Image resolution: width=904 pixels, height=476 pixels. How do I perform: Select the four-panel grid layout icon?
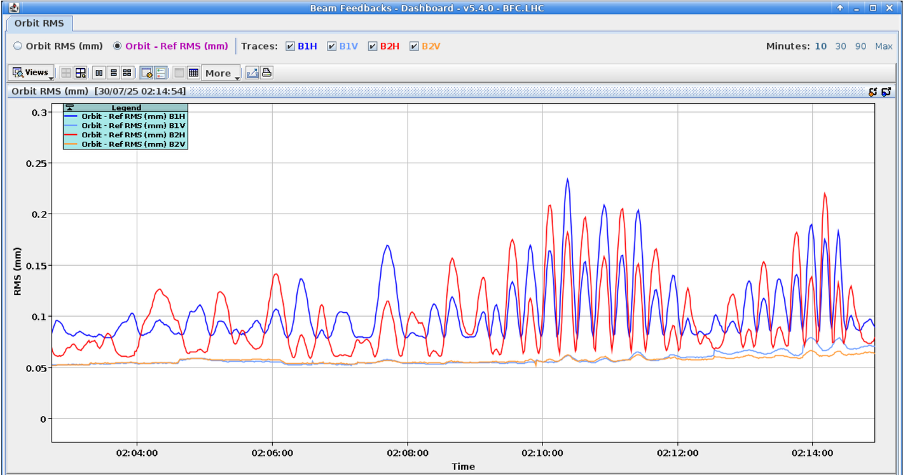point(128,73)
